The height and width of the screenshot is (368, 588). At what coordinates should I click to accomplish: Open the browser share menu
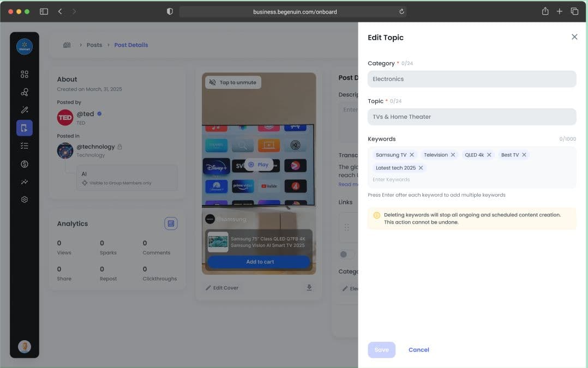coord(545,11)
